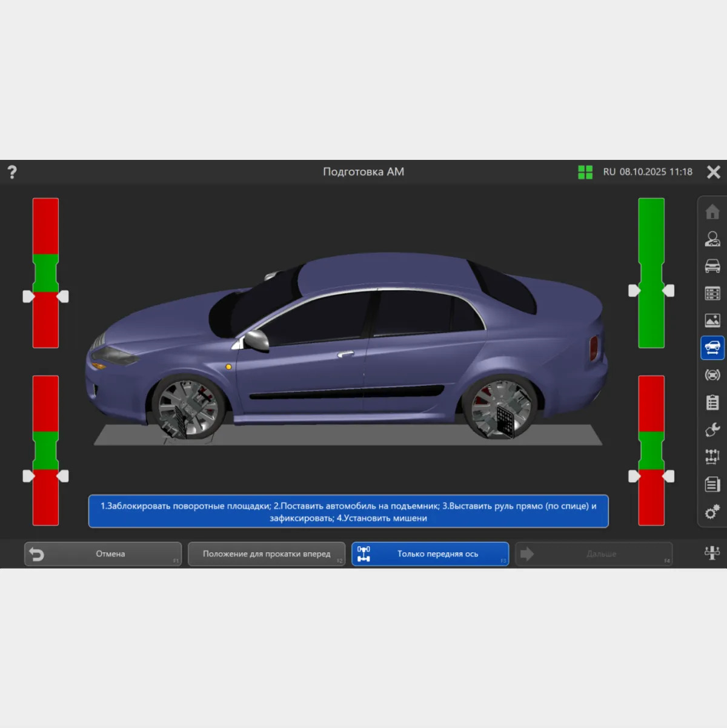Open wrench adjustment icon in sidebar

click(x=712, y=429)
